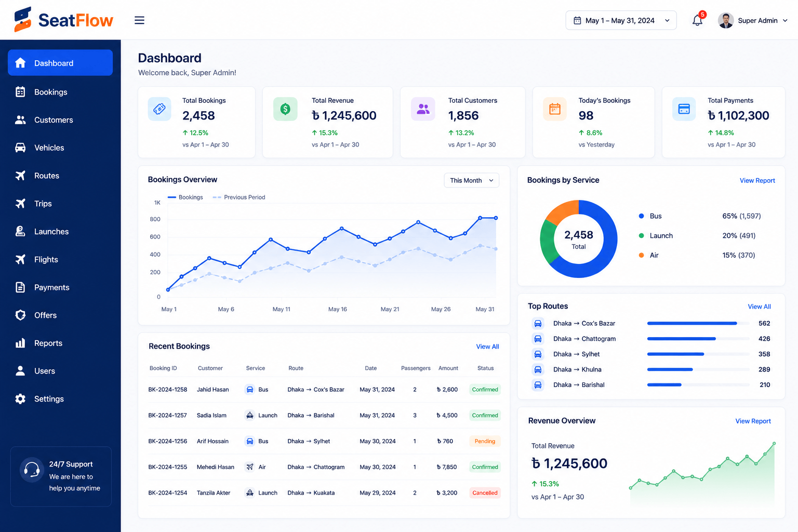View Report for Bookings by Service
798x532 pixels.
(x=757, y=180)
